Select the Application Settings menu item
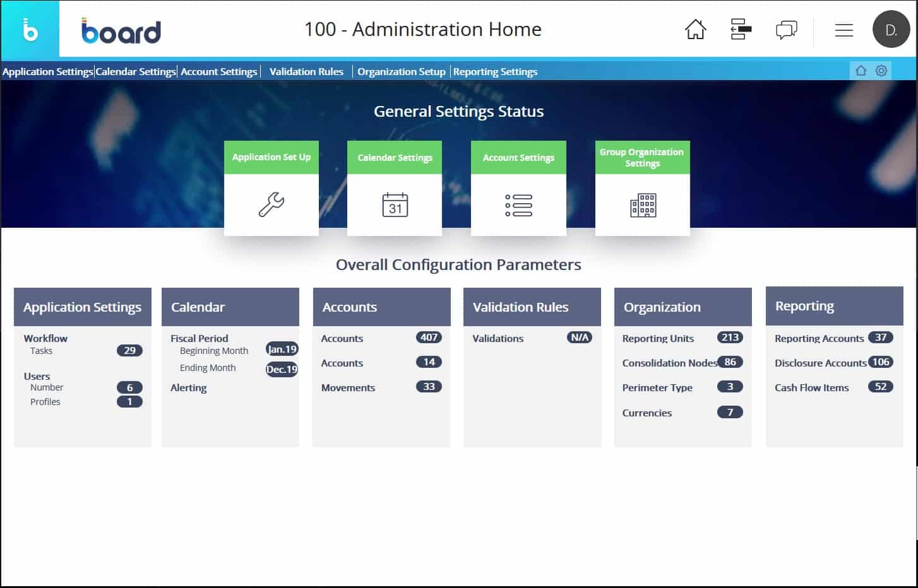 47,71
